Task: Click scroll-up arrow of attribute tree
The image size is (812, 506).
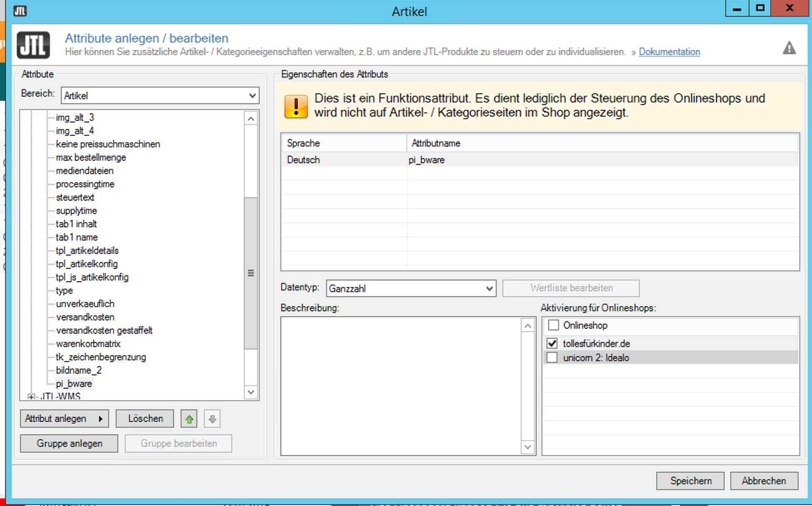Action: point(251,119)
